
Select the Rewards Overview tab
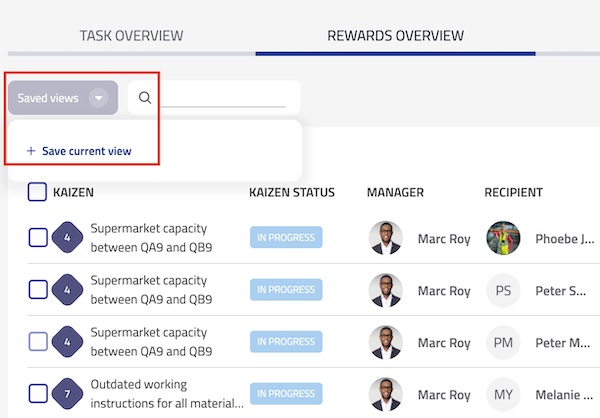(x=395, y=36)
